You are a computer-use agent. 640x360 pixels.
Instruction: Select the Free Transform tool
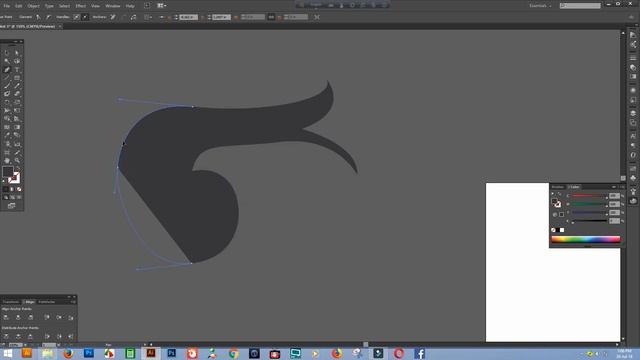pyautogui.click(x=17, y=110)
